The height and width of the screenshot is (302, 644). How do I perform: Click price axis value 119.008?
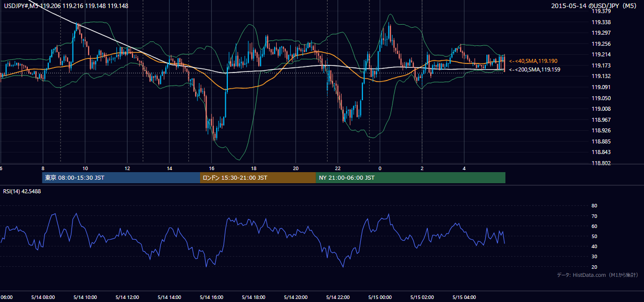tap(601, 109)
